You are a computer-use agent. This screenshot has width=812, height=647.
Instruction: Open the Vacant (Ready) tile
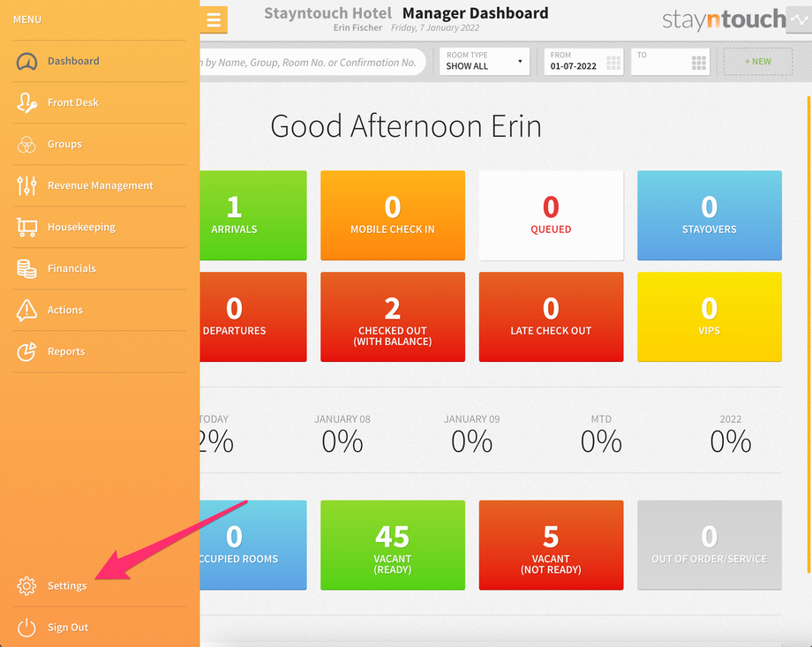393,545
